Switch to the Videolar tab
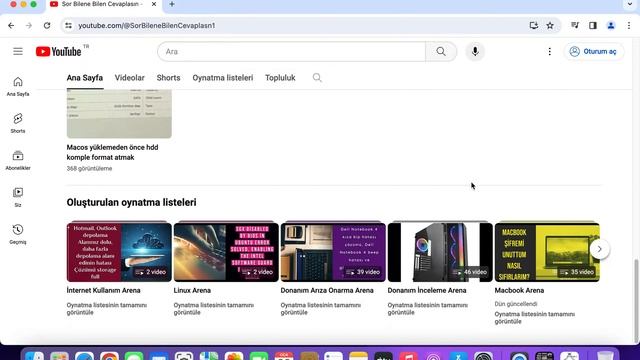Image resolution: width=640 pixels, height=360 pixels. tap(129, 78)
